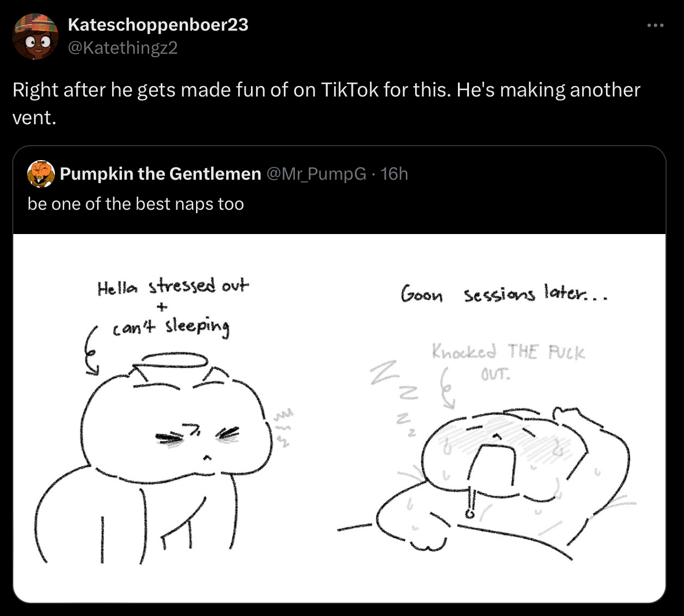Click the quoted text "be one of the best naps too"
Viewport: 684px width, 616px height.
(x=136, y=204)
